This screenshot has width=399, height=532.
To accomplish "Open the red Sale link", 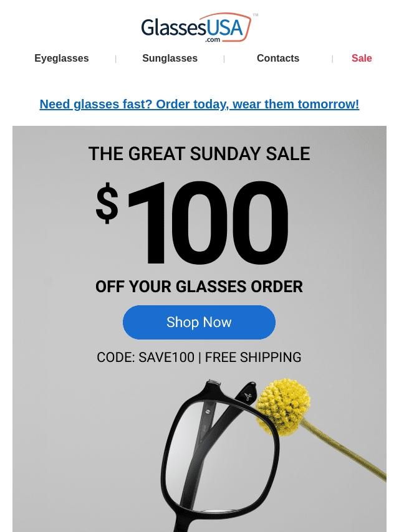I will point(362,58).
